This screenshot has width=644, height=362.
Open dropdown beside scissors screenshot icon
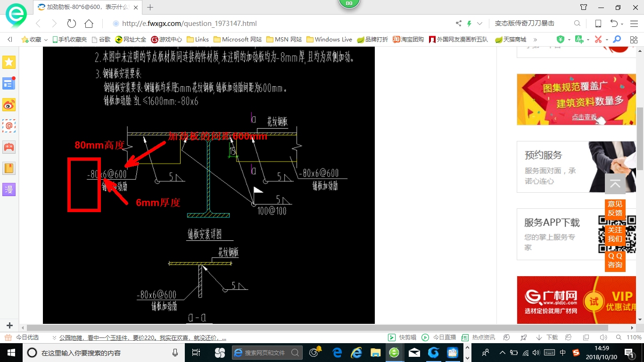(x=607, y=40)
